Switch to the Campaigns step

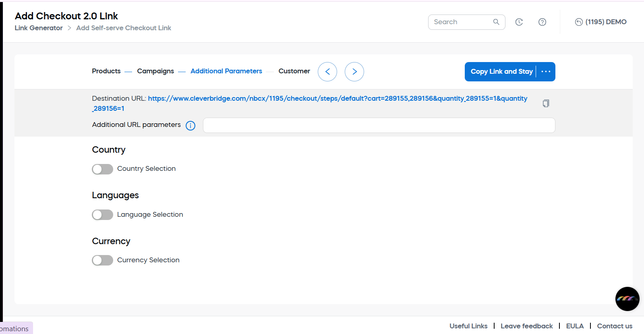pos(155,71)
